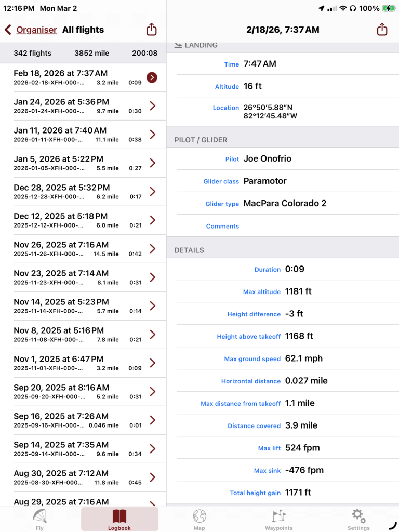Edit Glider type MacPara Colorado 2

pos(285,204)
